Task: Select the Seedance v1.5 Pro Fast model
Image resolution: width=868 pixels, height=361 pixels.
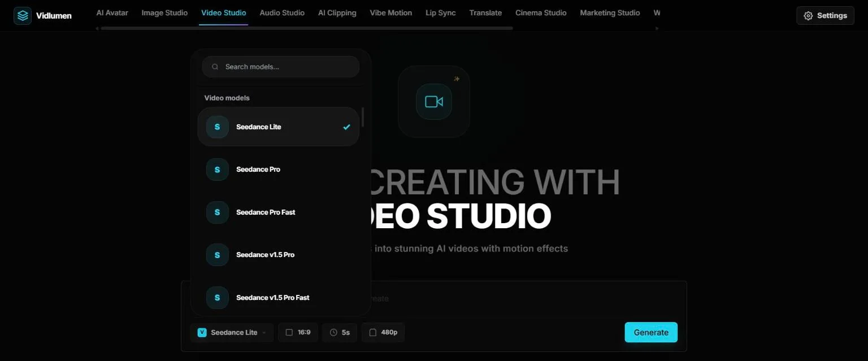Action: coord(279,298)
